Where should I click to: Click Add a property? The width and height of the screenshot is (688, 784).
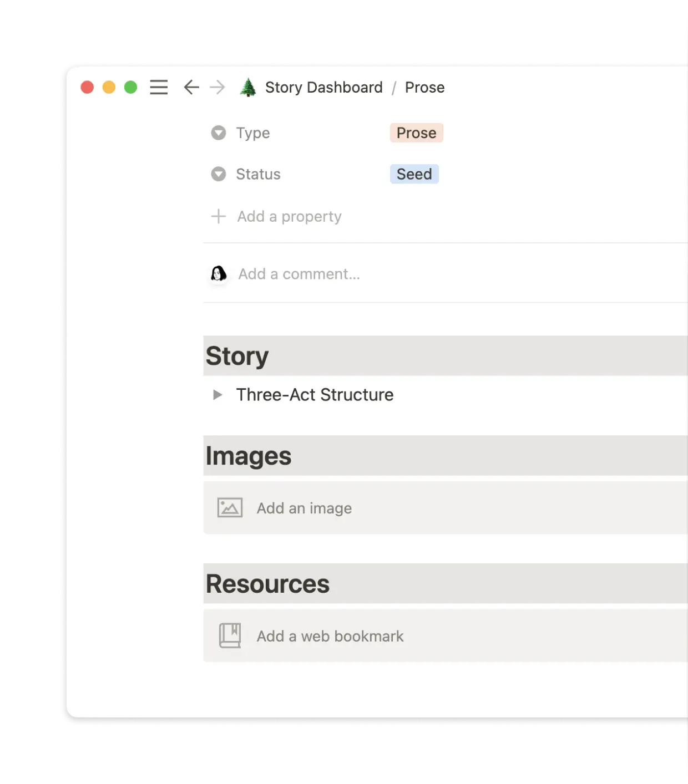pyautogui.click(x=289, y=216)
